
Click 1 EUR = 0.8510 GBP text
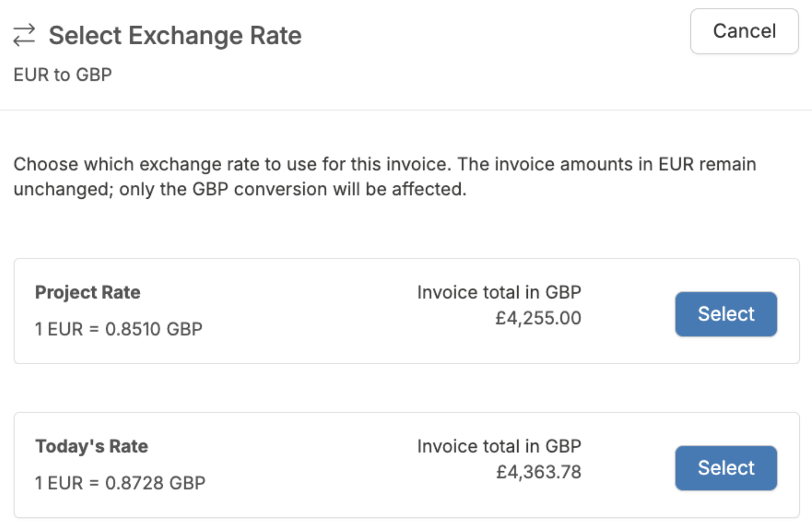118,329
